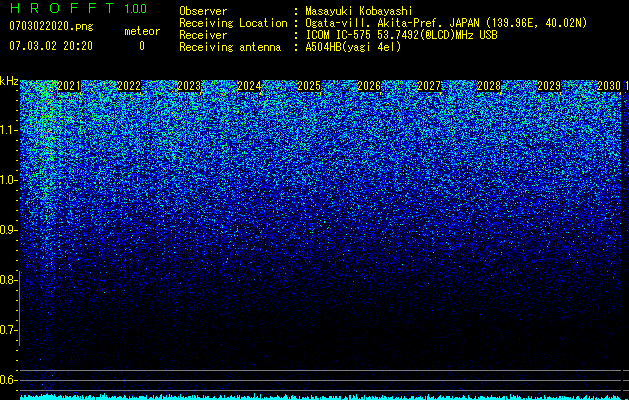Click the Observer label

tap(203, 11)
